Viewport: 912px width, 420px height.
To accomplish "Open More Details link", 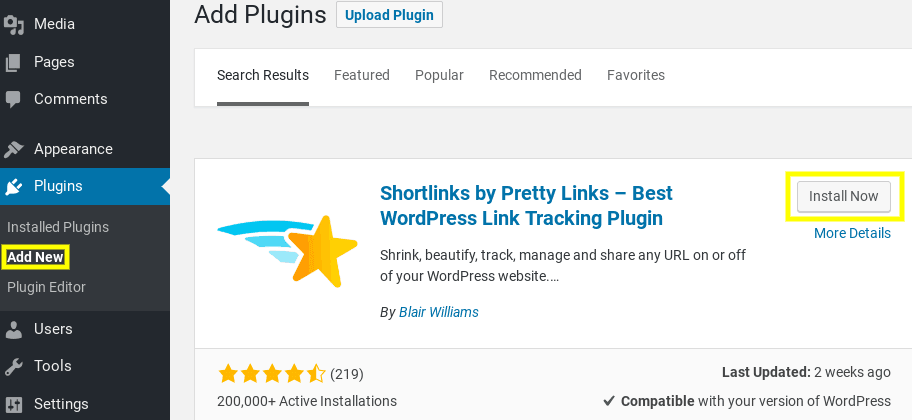I will click(x=852, y=233).
